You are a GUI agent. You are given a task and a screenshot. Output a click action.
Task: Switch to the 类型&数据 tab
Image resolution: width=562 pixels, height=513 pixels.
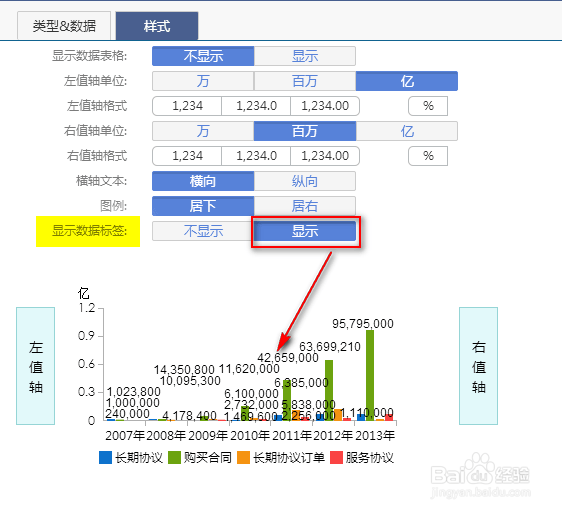[x=64, y=26]
